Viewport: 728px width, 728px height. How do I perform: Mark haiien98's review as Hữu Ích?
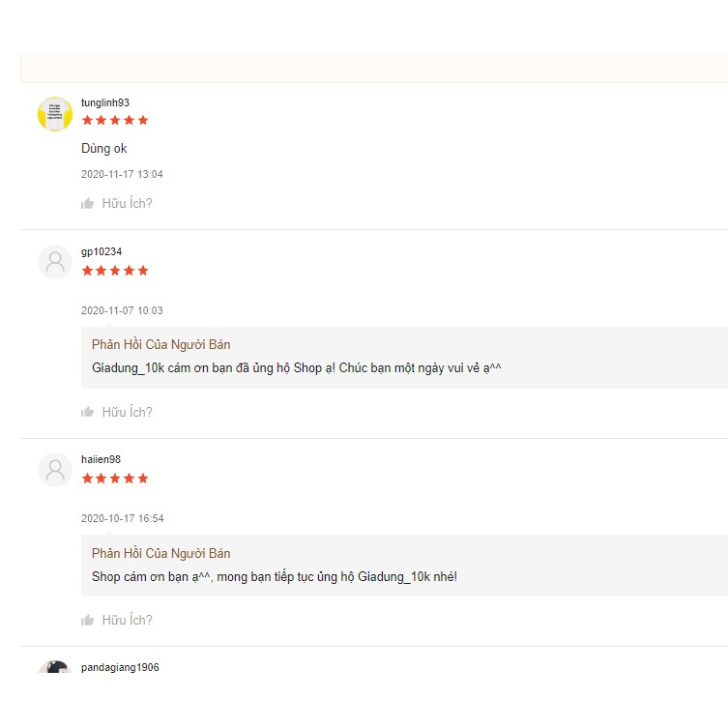coord(127,620)
